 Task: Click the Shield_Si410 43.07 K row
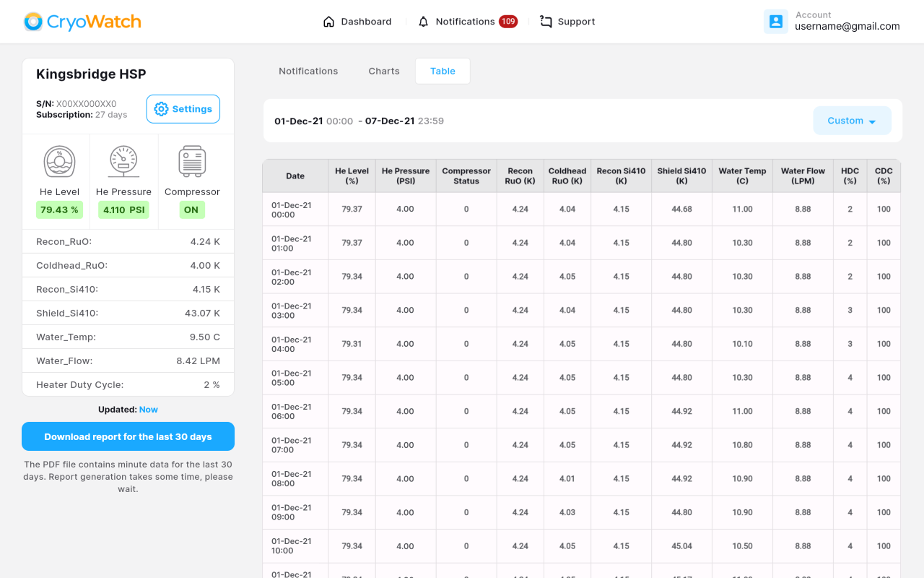[x=128, y=313]
